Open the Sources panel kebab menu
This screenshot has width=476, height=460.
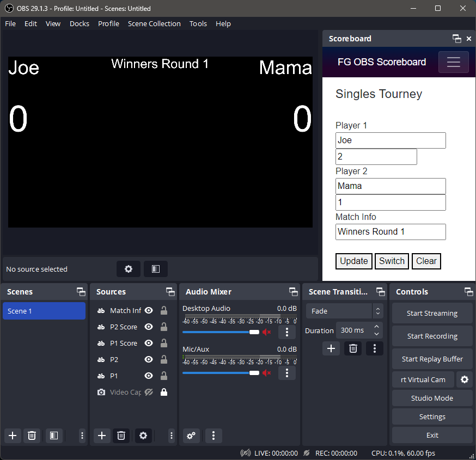click(171, 436)
